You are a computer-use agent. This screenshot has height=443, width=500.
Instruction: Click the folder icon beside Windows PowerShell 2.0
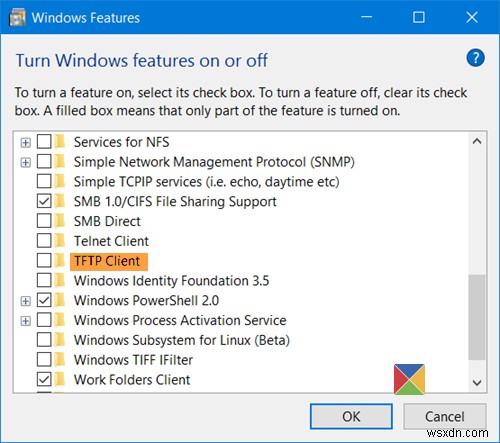[60, 300]
